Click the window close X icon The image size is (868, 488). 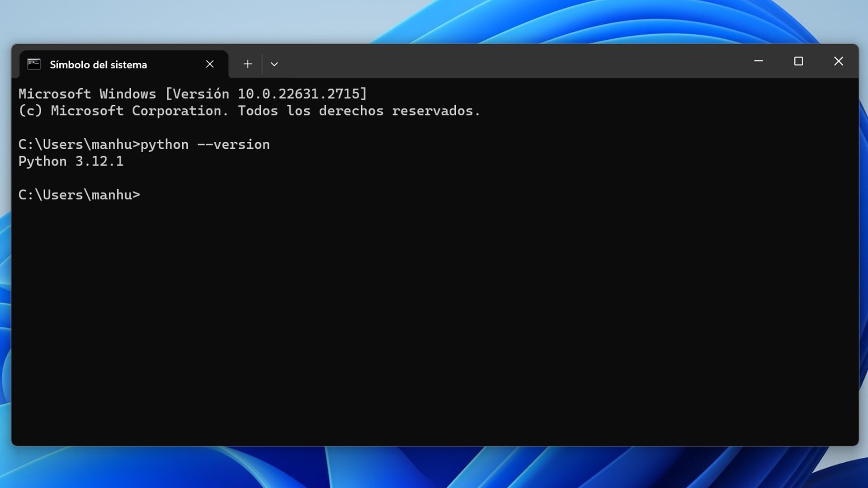tap(839, 61)
